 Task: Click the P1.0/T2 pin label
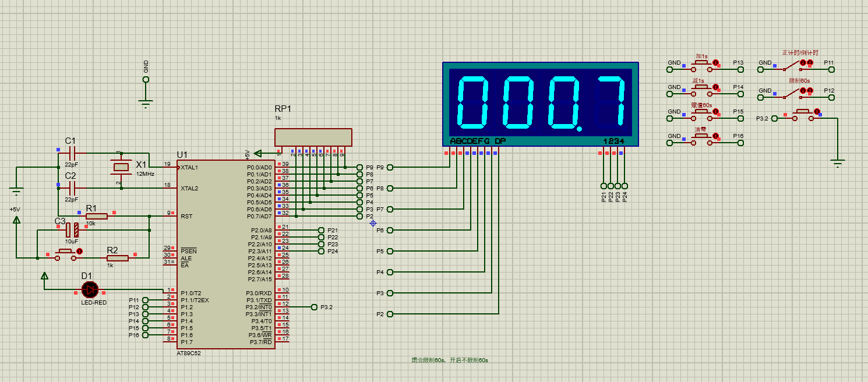pos(191,293)
